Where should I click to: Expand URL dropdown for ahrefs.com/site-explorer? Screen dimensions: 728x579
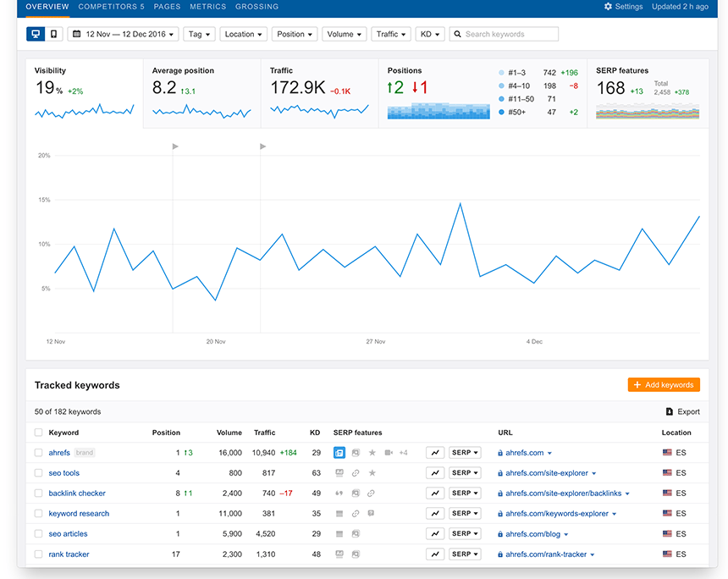pyautogui.click(x=593, y=473)
